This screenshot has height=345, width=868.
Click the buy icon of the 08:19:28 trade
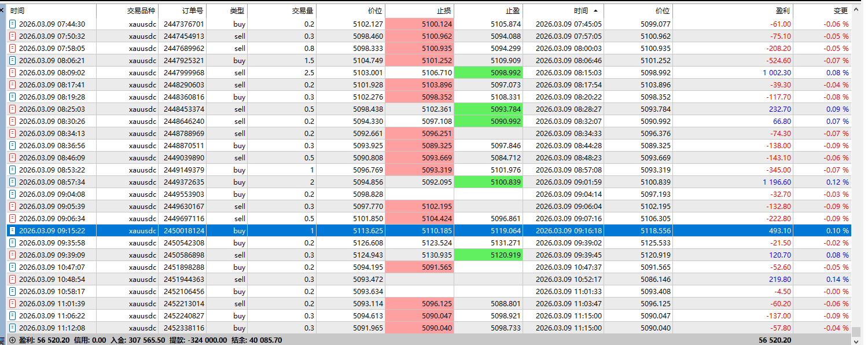point(13,97)
